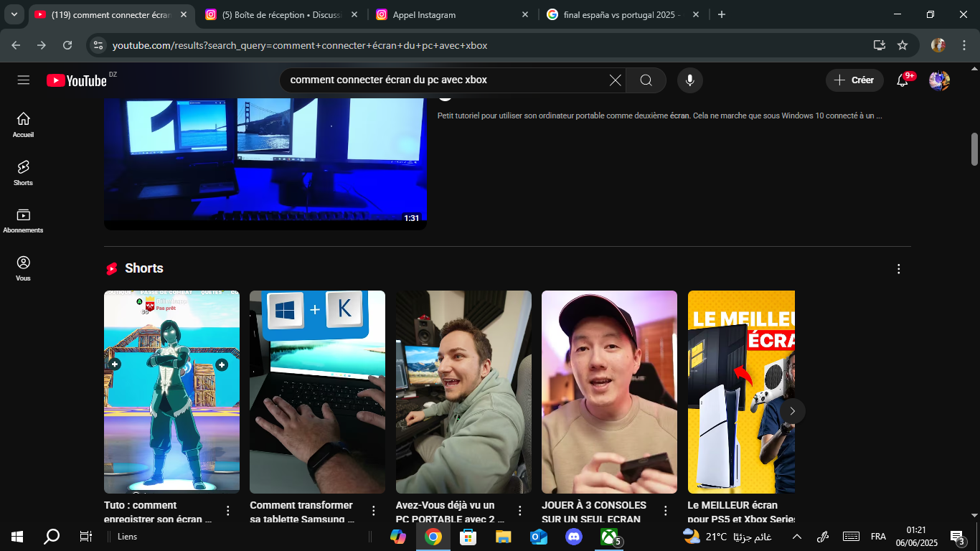Open Abonnements in the sidebar
The width and height of the screenshot is (980, 551).
[x=23, y=221]
